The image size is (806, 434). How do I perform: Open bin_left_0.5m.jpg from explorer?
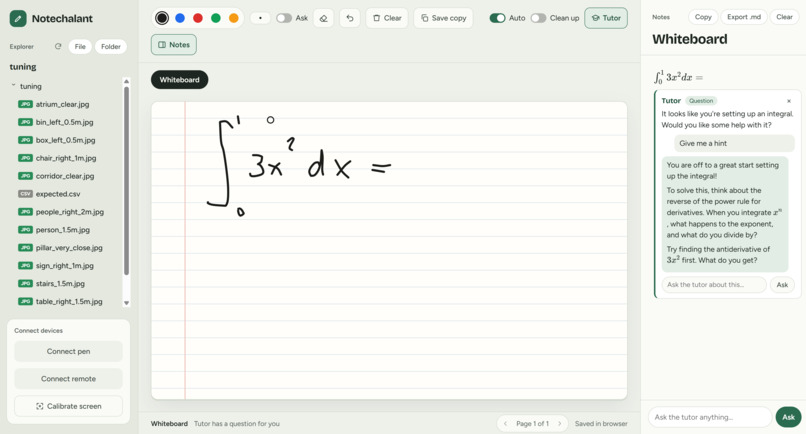pyautogui.click(x=64, y=122)
